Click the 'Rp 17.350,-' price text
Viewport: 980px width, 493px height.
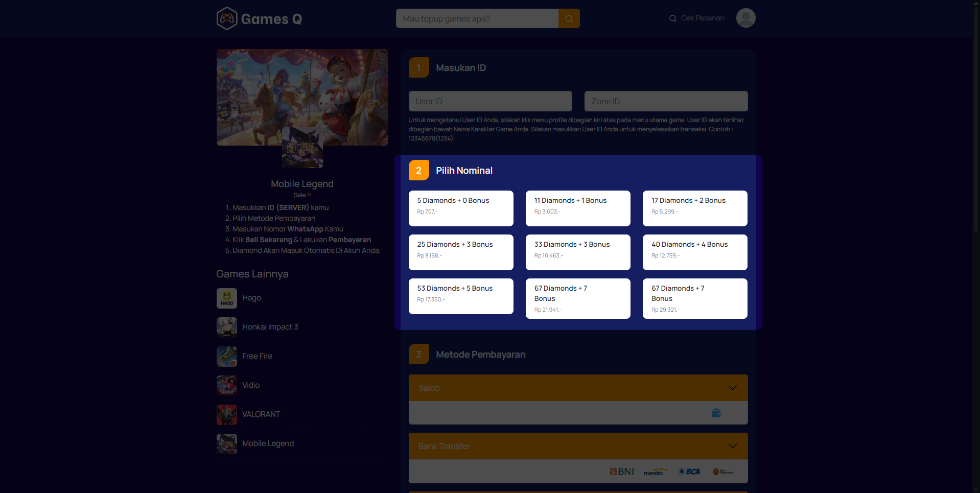(431, 299)
